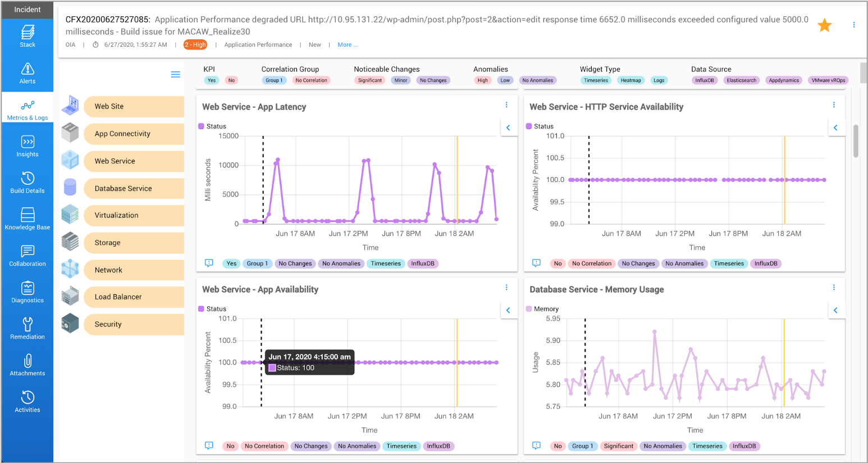Toggle the KPI Yes filter chip
868x463 pixels.
(x=212, y=80)
